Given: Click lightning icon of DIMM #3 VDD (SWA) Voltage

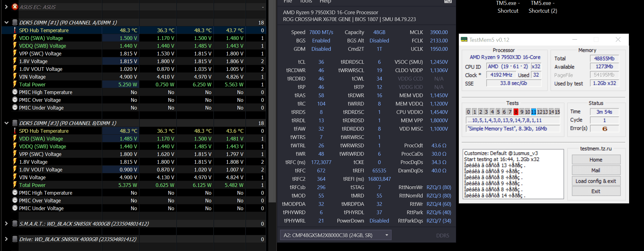Looking at the screenshot, I should pos(15,138).
